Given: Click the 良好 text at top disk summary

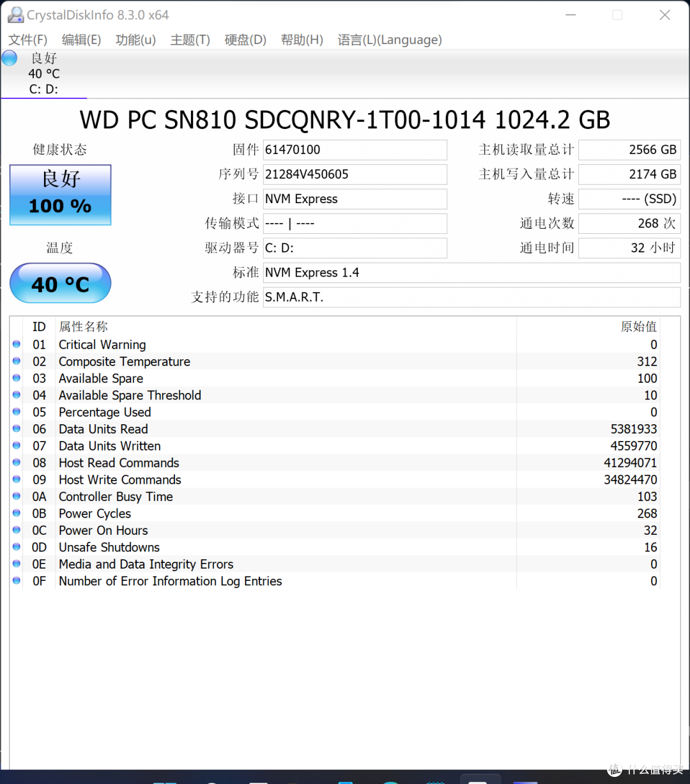Looking at the screenshot, I should [x=44, y=58].
